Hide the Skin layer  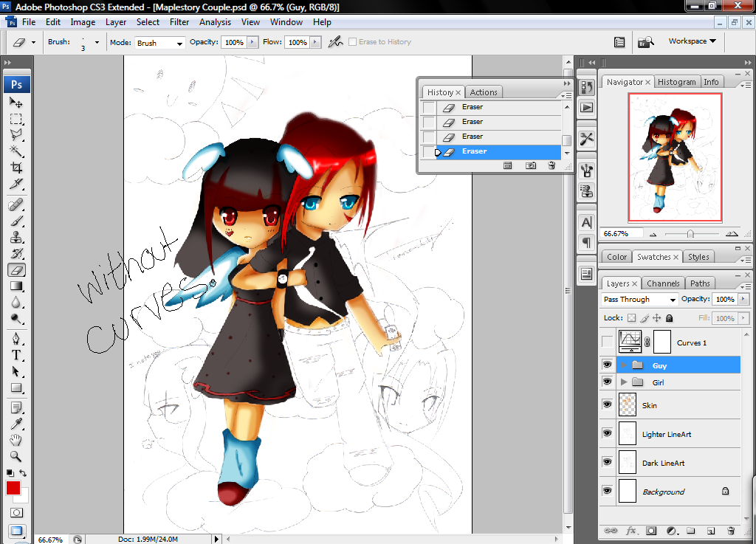(607, 404)
